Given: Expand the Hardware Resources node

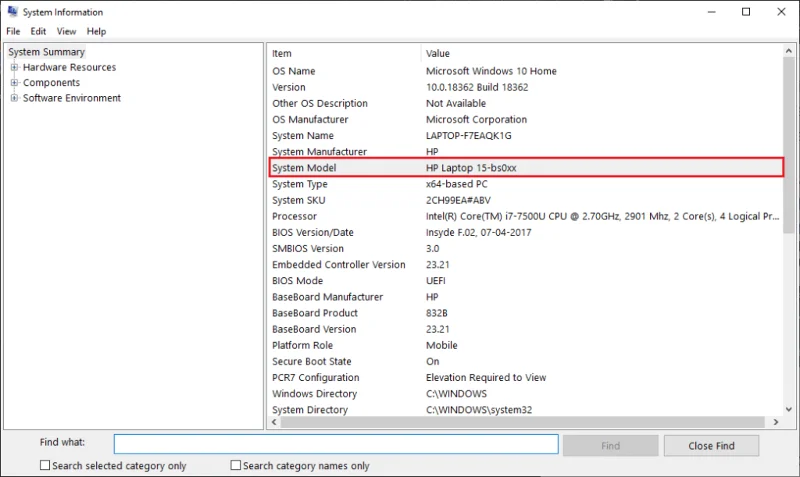Looking at the screenshot, I should coord(14,67).
